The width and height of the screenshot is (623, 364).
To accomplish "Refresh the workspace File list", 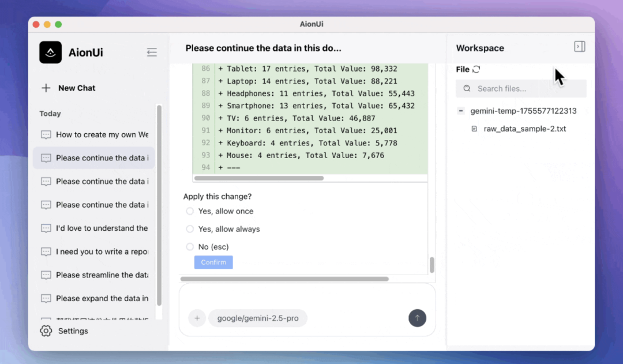I will click(x=476, y=69).
